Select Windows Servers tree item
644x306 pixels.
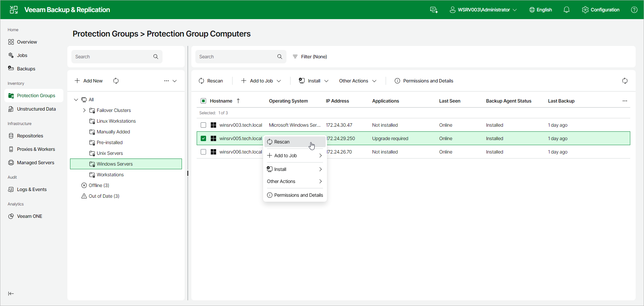tap(126, 164)
